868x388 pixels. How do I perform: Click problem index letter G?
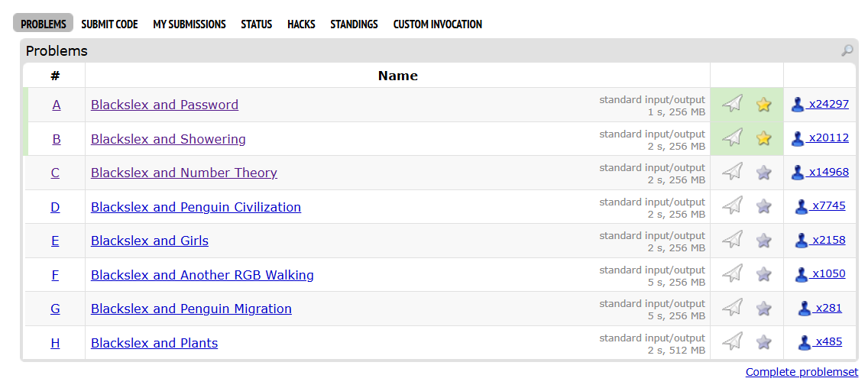click(x=55, y=309)
